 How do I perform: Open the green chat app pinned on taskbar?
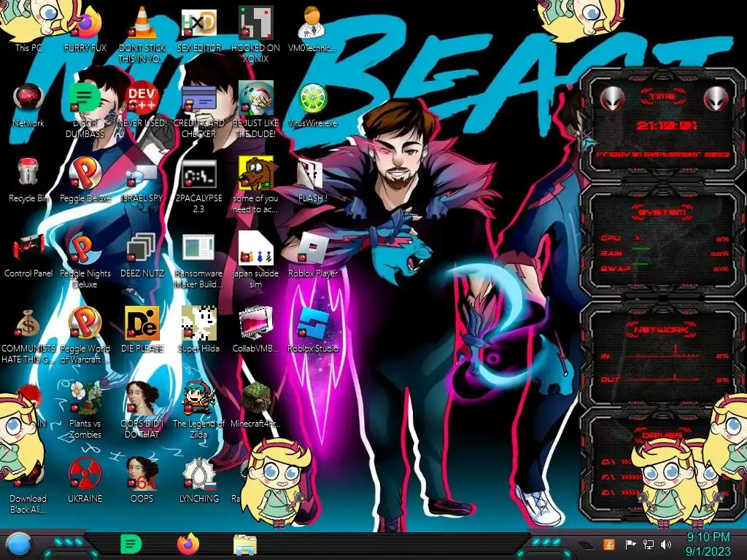131,544
